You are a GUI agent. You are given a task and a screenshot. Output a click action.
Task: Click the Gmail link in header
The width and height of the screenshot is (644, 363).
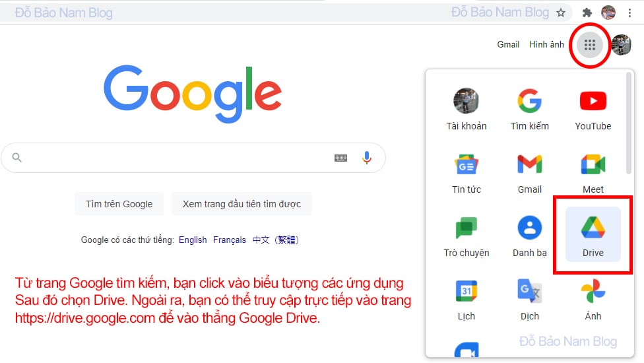508,44
